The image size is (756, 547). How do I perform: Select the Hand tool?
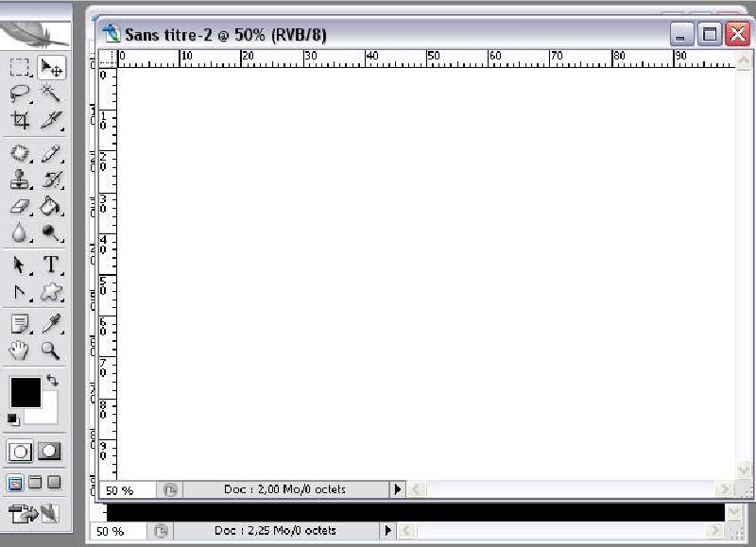(19, 350)
